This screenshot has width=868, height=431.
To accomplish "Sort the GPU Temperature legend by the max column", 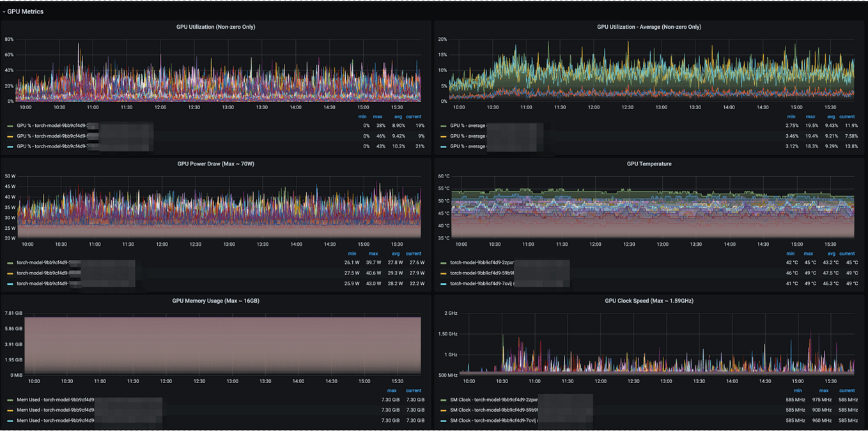I will pyautogui.click(x=808, y=253).
